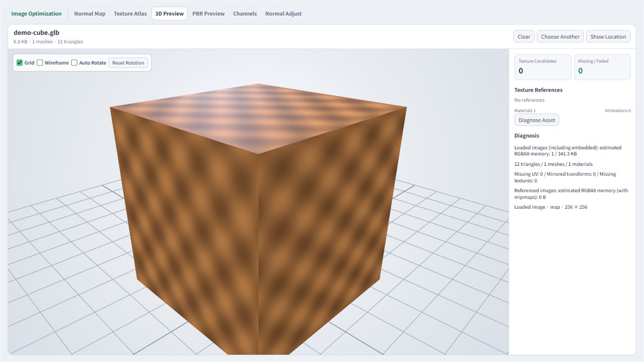Click the Reset Rotation button
Viewport: 644px width, 362px height.
pos(128,63)
